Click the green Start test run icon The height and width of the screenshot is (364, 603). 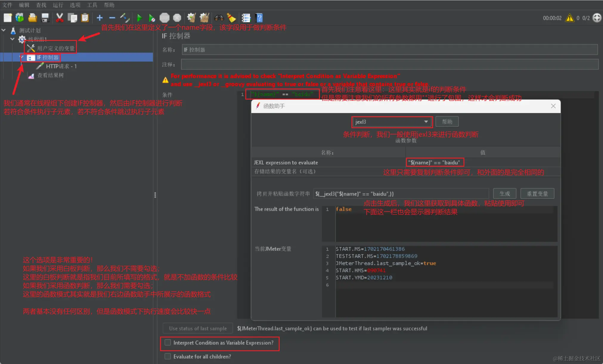[x=139, y=18]
